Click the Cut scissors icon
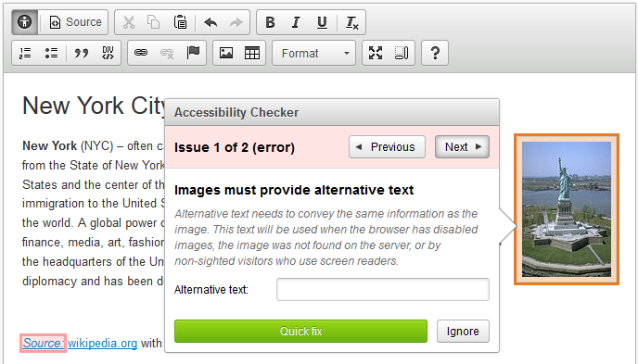This screenshot has width=638, height=364. (x=129, y=22)
